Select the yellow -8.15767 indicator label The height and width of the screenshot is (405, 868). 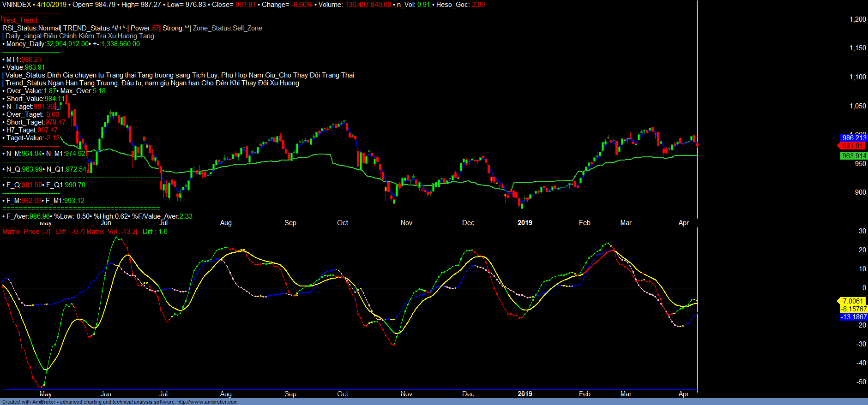coord(854,309)
